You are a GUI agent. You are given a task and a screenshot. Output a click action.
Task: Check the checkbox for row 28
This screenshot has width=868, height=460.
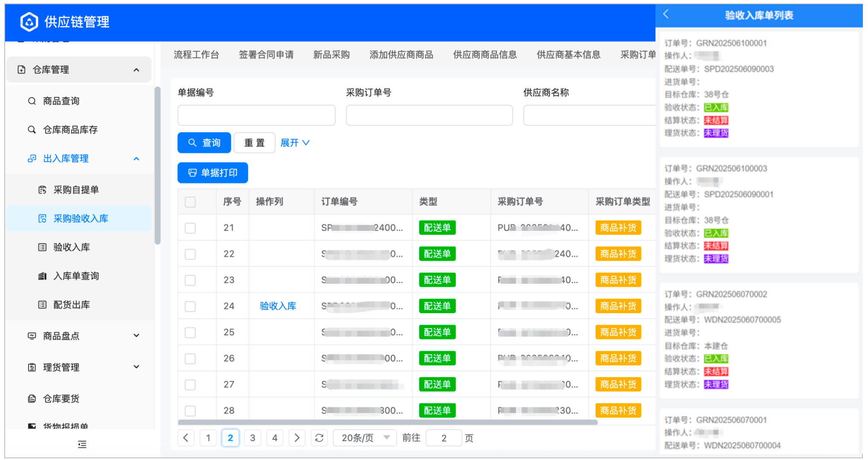(190, 411)
